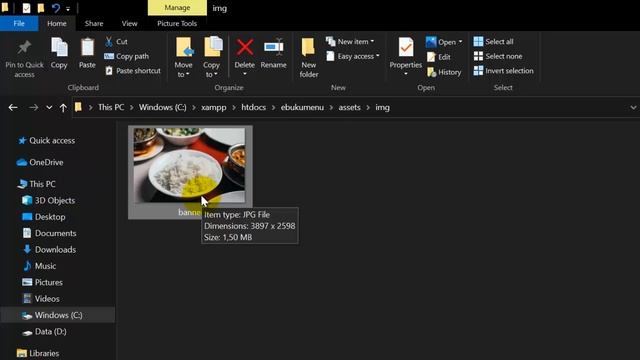
Task: Click the Rename ribbon button
Action: pos(273,53)
